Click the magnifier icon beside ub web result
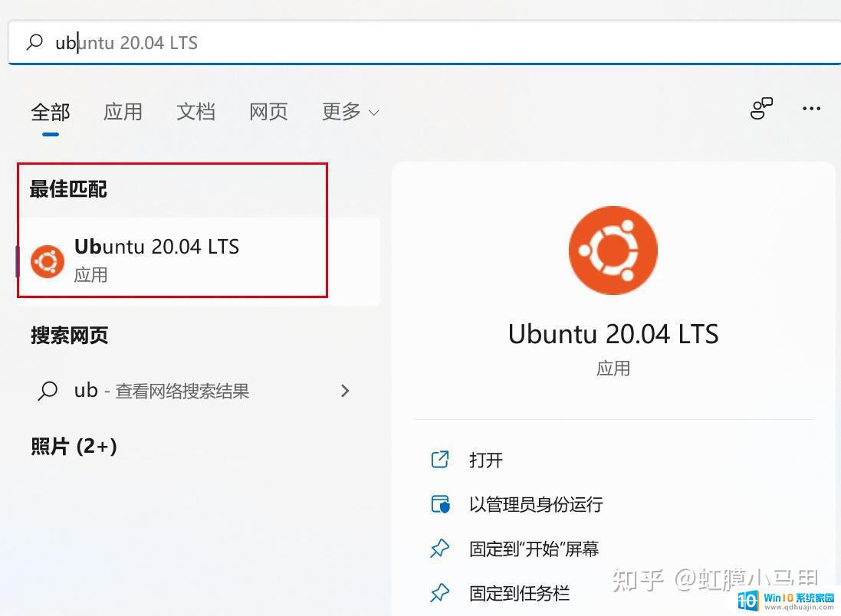Screen dimensions: 841x616 pos(48,391)
